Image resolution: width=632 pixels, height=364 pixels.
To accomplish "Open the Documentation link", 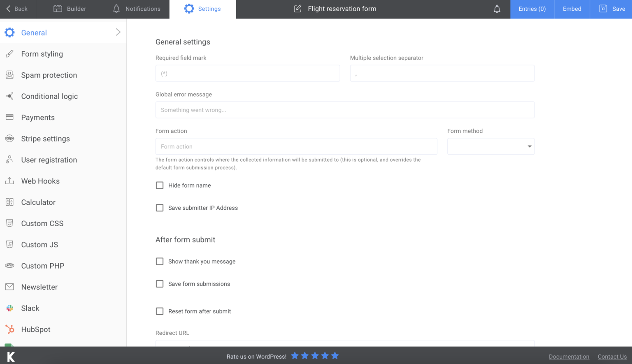I will (x=569, y=356).
